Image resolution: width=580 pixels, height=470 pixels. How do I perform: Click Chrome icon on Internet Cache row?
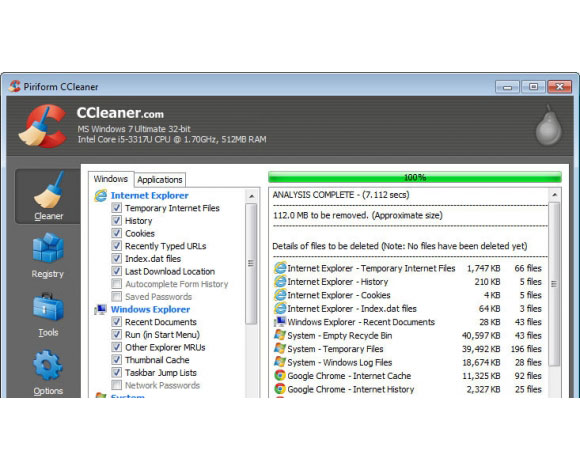click(x=280, y=375)
